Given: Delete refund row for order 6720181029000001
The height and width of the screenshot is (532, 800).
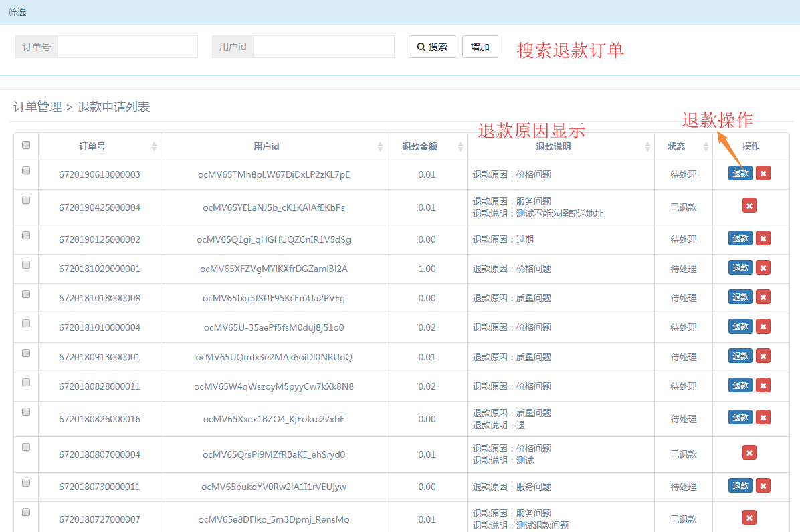Looking at the screenshot, I should pyautogui.click(x=763, y=268).
